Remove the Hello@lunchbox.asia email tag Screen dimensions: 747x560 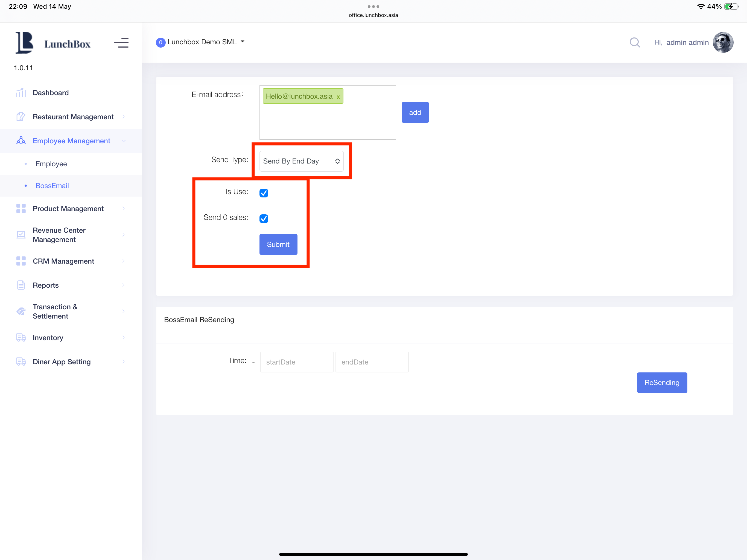tap(338, 97)
